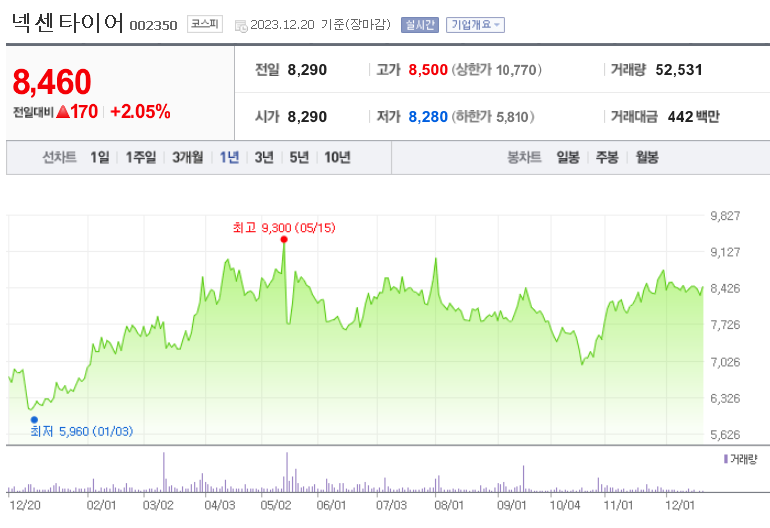770x528 pixels.
Task: Select the 1주일 line chart period
Action: [141, 157]
